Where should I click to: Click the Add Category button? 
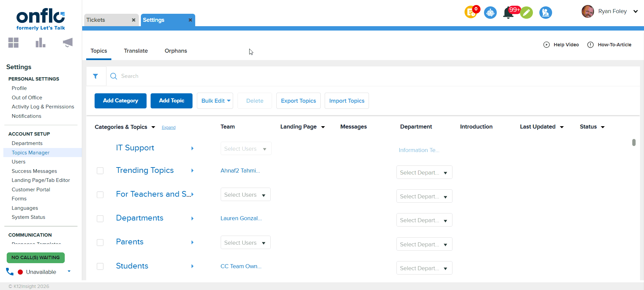click(x=120, y=101)
